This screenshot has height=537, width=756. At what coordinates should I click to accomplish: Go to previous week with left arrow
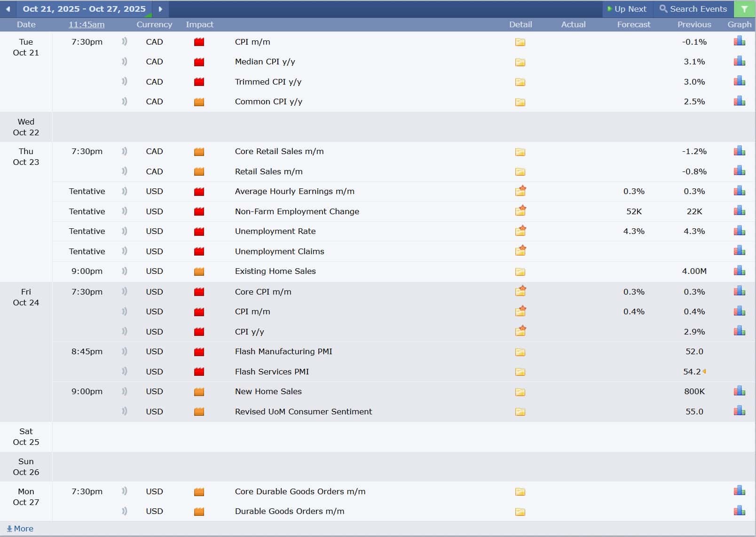pyautogui.click(x=8, y=9)
